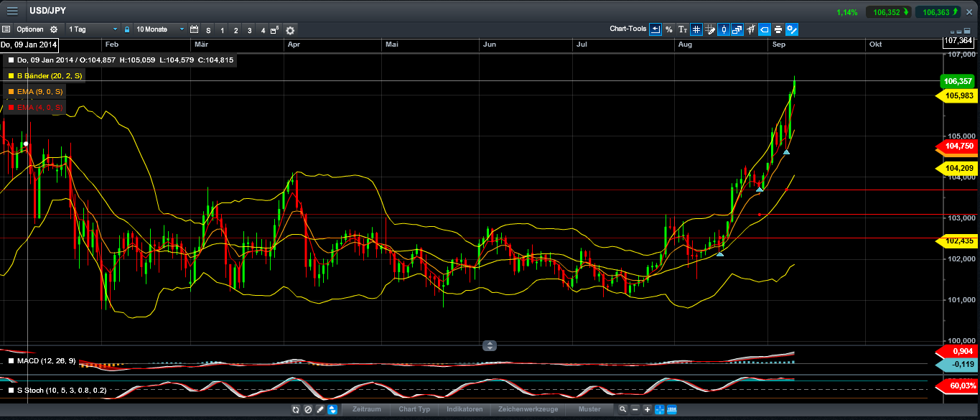The height and width of the screenshot is (420, 980).
Task: Toggle the lock icon beside 1 Tag
Action: 127,29
